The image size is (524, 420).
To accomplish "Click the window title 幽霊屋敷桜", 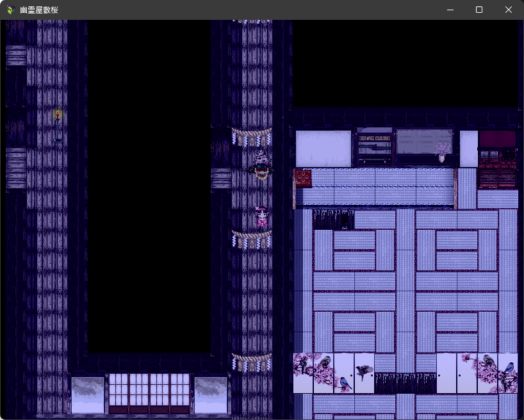I will tap(39, 10).
